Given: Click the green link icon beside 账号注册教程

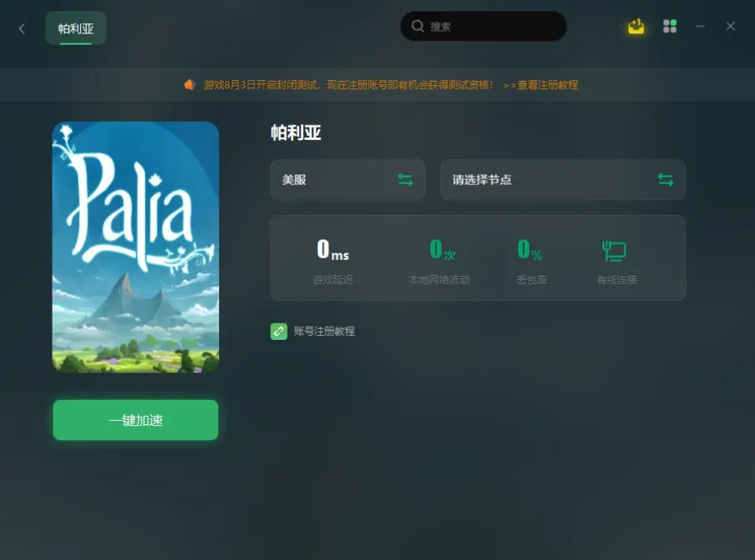Looking at the screenshot, I should (x=279, y=332).
